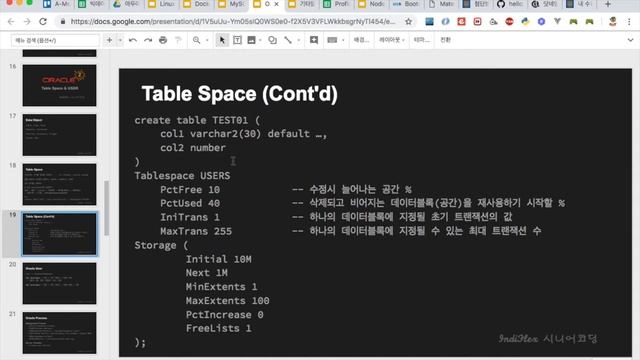
Task: Click the slide title Table Space (Cont'd)
Action: coord(239,94)
